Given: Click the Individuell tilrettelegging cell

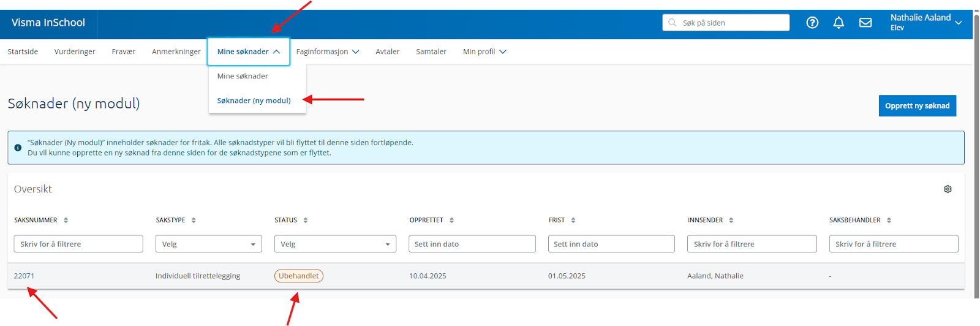Looking at the screenshot, I should pyautogui.click(x=198, y=276).
